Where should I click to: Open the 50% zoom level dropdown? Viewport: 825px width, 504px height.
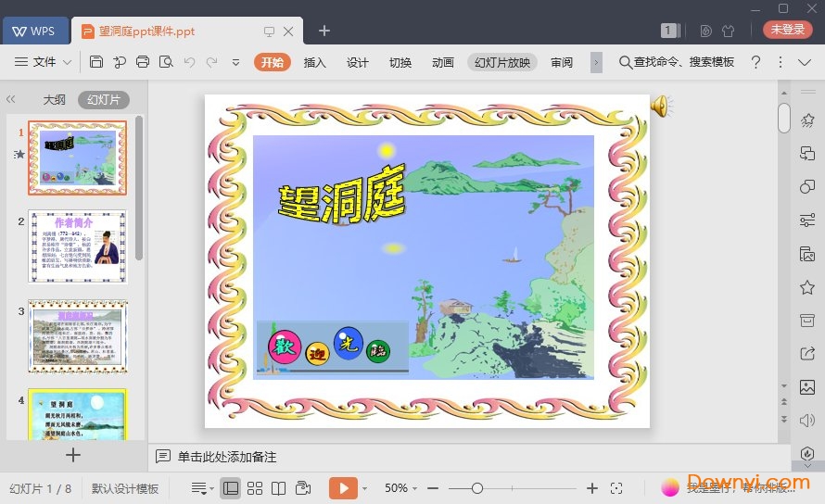[x=400, y=488]
